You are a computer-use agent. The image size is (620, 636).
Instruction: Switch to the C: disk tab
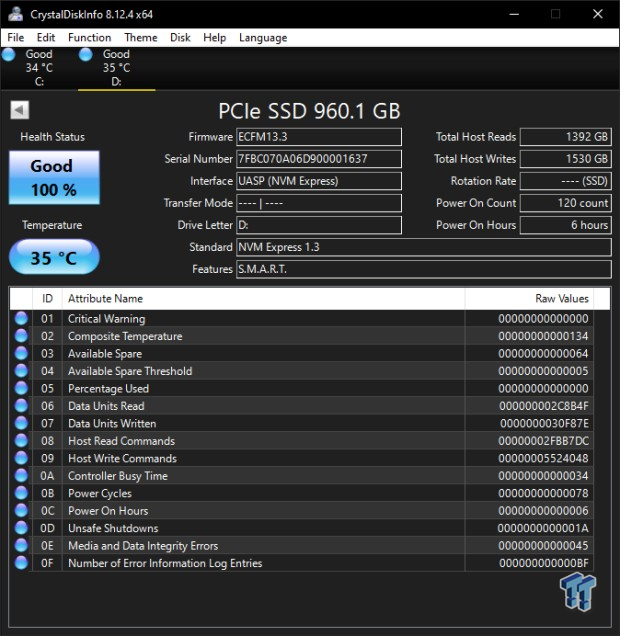39,68
